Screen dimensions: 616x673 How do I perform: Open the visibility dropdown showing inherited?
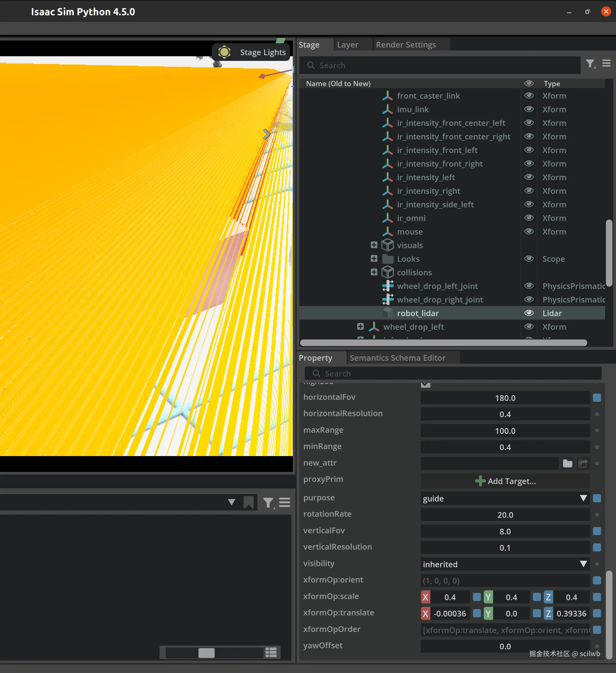[505, 564]
